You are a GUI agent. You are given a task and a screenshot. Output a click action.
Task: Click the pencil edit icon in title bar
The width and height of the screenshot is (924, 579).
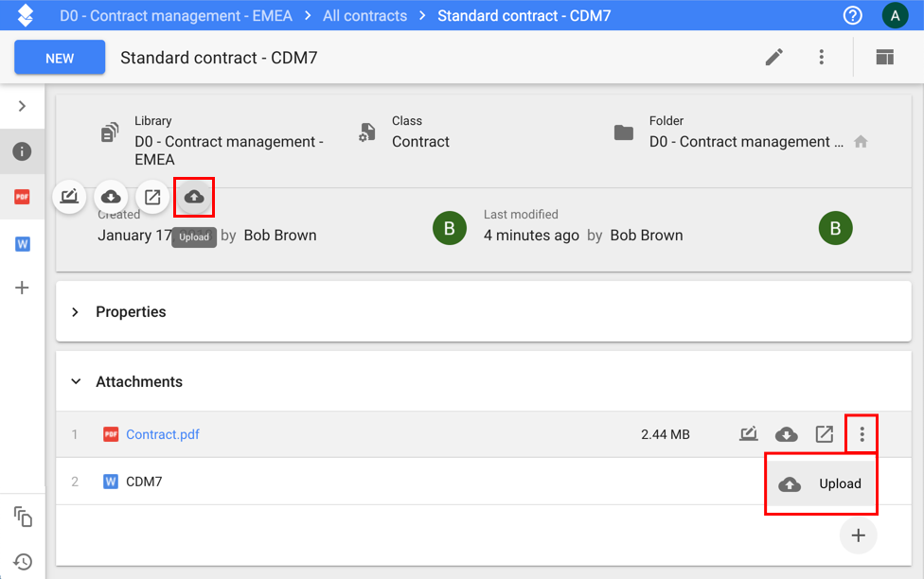[773, 57]
